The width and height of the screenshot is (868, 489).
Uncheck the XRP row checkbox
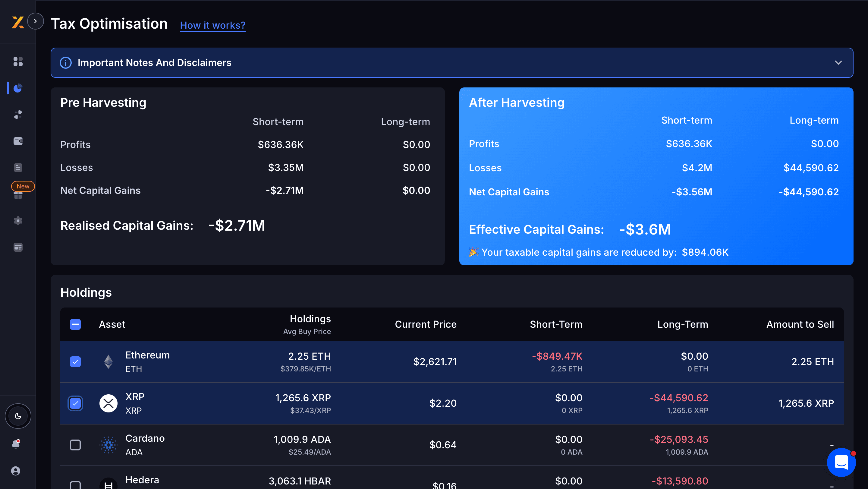coord(75,403)
